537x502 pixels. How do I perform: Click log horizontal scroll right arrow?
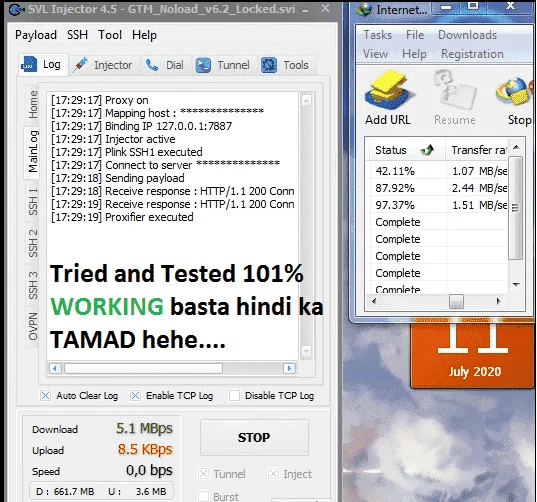click(x=289, y=368)
